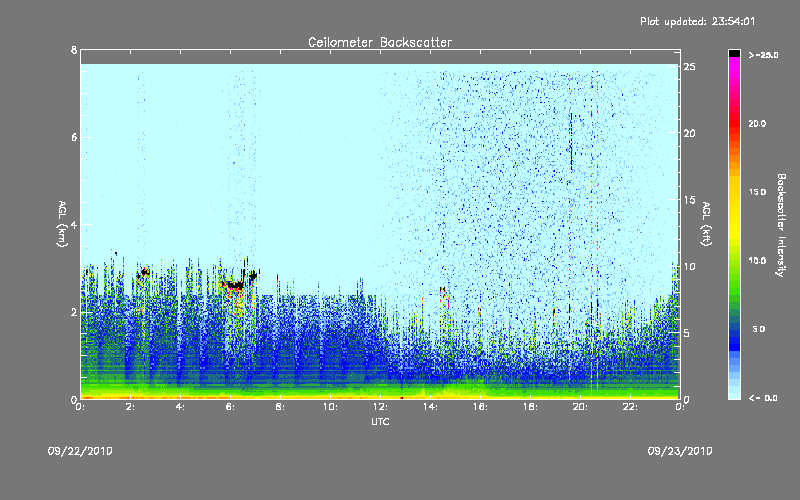Click the '22:' hour tick on UTC axis
Image resolution: width=800 pixels, height=500 pixels.
(x=631, y=407)
